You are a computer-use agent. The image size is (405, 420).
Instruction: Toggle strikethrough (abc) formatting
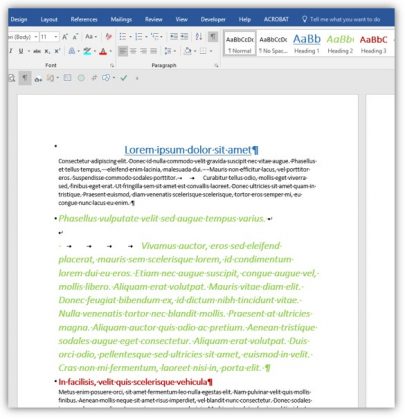point(37,51)
